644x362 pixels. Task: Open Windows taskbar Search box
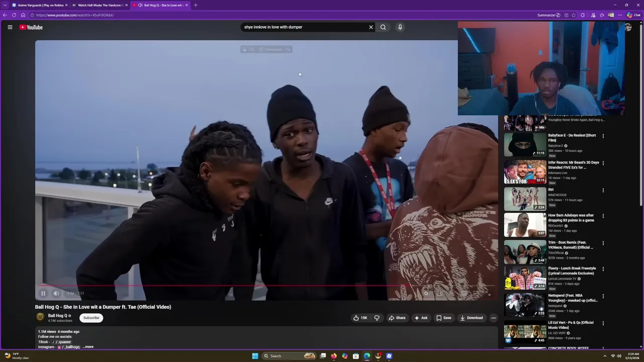[x=289, y=356]
